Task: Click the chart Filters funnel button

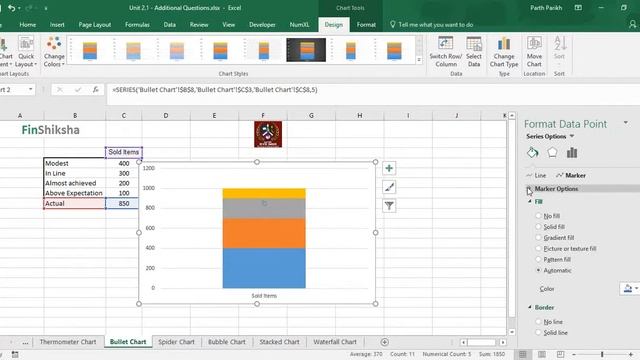Action: click(389, 206)
